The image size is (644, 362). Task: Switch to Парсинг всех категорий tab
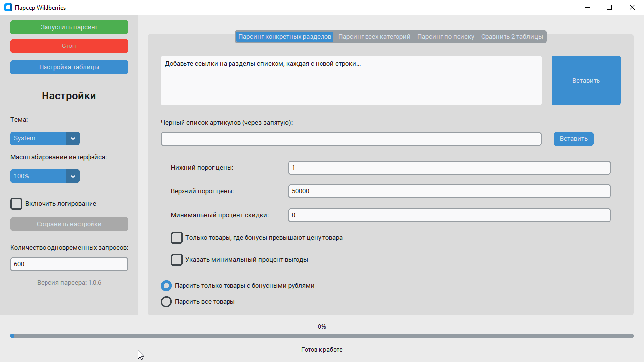pos(374,37)
